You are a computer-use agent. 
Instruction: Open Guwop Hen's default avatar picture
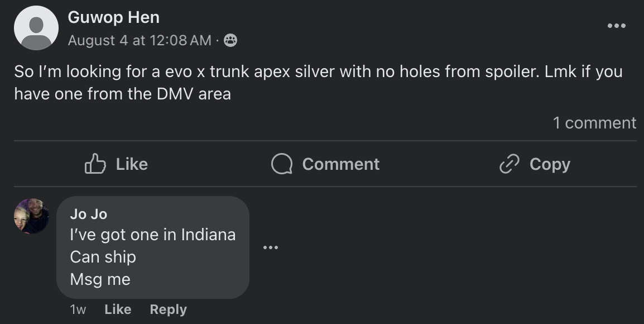coord(36,28)
